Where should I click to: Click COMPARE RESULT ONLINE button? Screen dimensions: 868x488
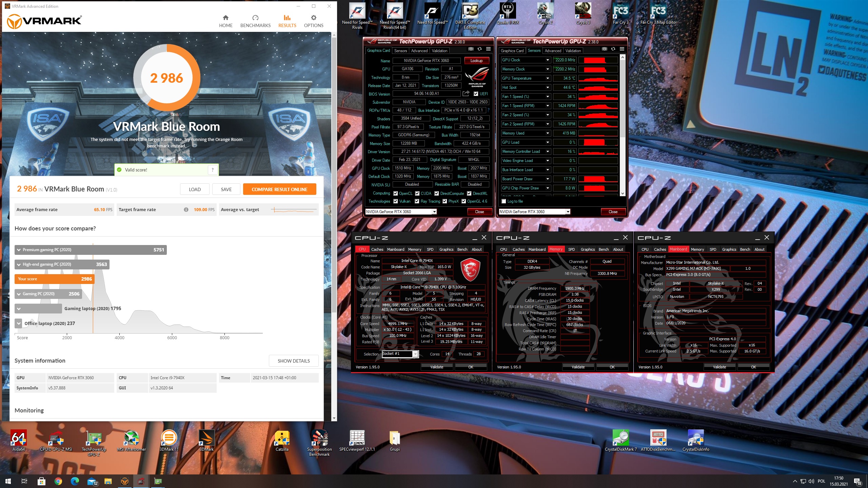[x=279, y=189]
